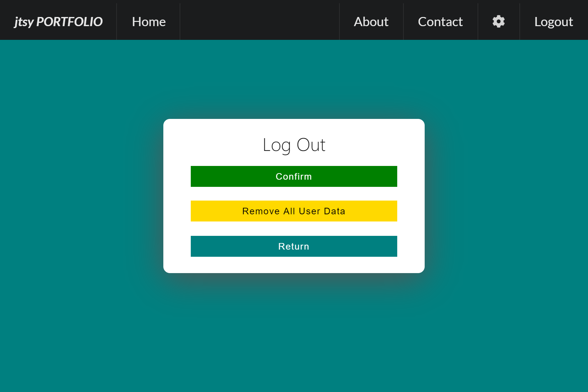Viewport: 588px width, 392px height.
Task: Open the Contact page
Action: pos(440,22)
